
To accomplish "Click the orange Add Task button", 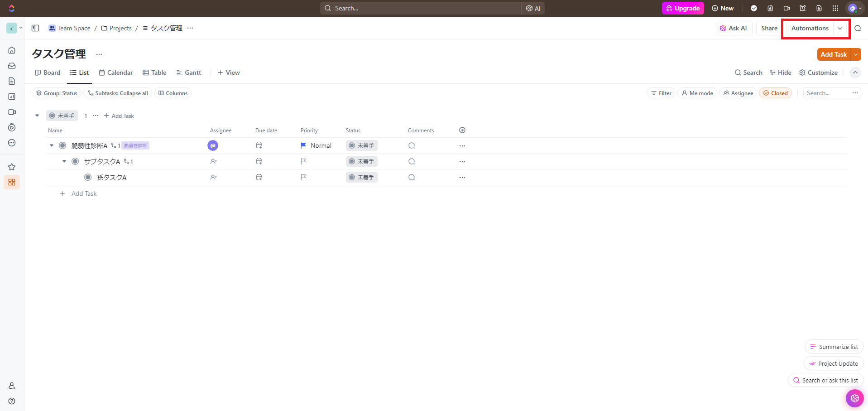I will 834,54.
